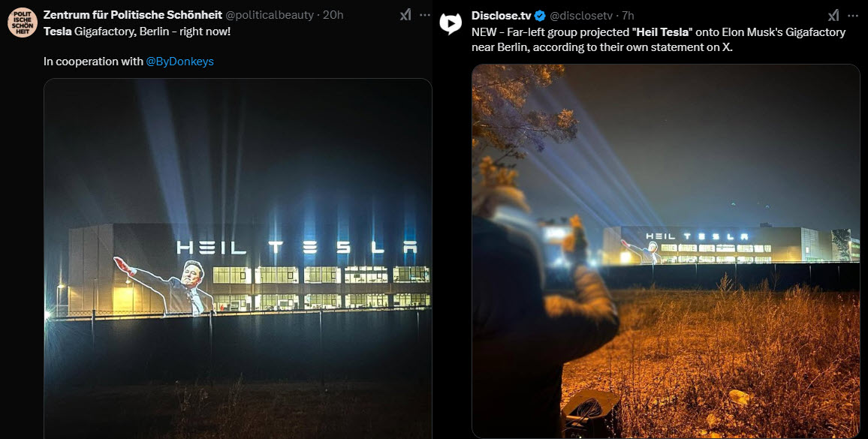Enlarge the left post's night factory photo
Image resolution: width=868 pixels, height=439 pixels.
click(x=238, y=259)
